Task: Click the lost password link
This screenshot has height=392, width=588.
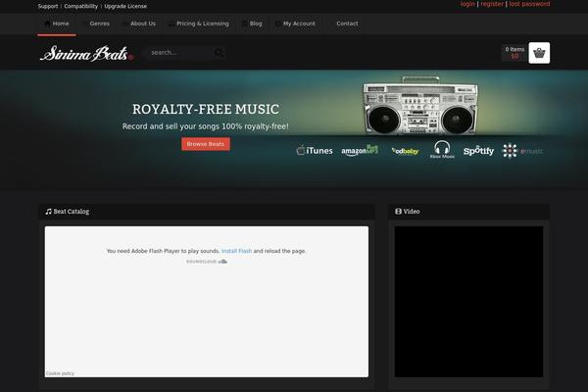Action: point(529,4)
